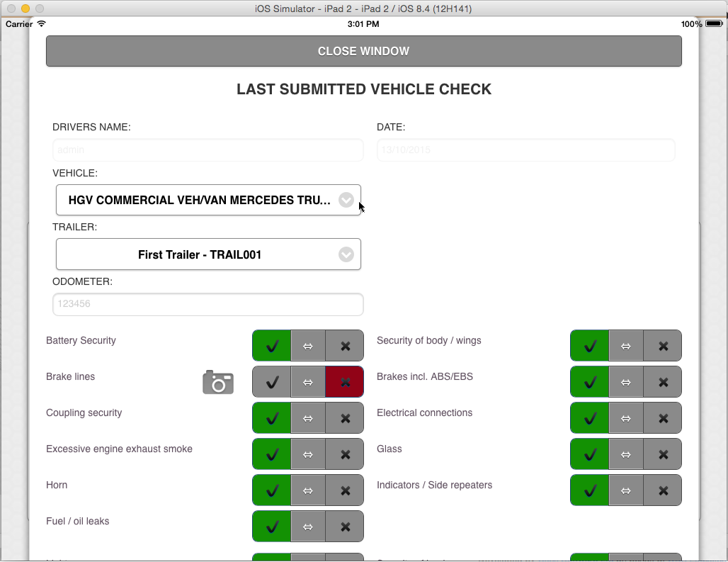The width and height of the screenshot is (728, 562).
Task: Pass the Electrical connections check
Action: click(590, 418)
